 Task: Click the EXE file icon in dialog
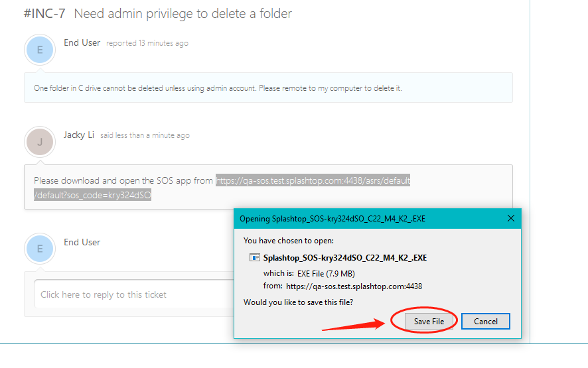click(255, 257)
